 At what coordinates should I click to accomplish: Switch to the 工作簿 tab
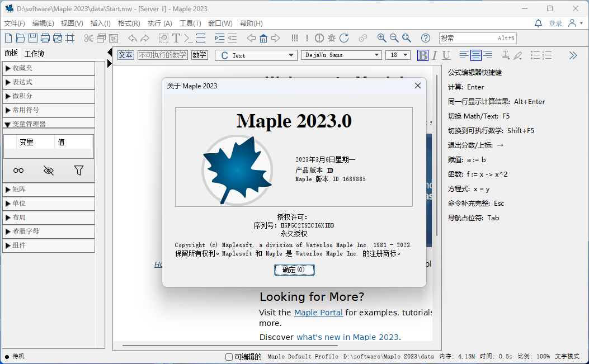[x=34, y=54]
